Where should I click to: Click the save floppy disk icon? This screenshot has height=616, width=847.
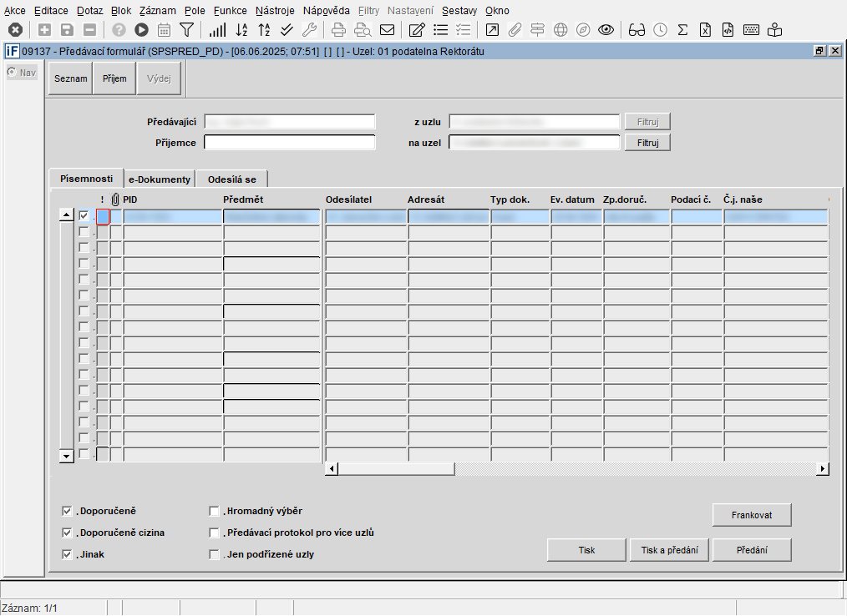tap(67, 30)
